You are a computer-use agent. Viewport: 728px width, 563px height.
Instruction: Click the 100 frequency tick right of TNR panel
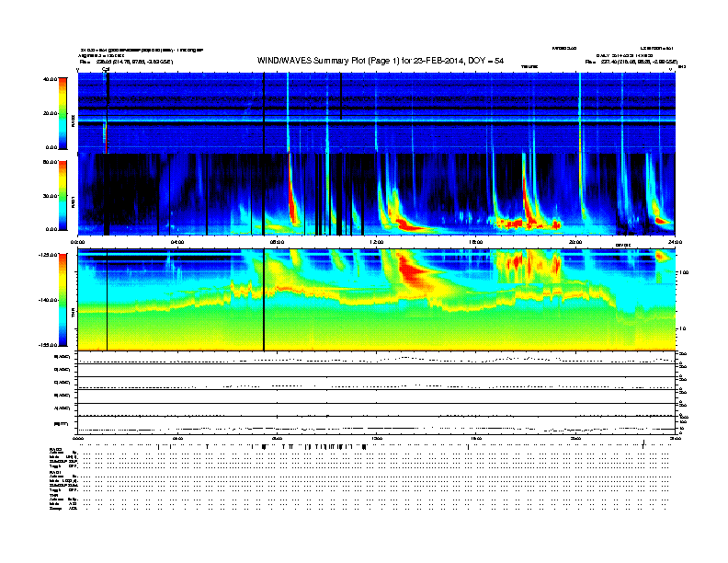(684, 272)
